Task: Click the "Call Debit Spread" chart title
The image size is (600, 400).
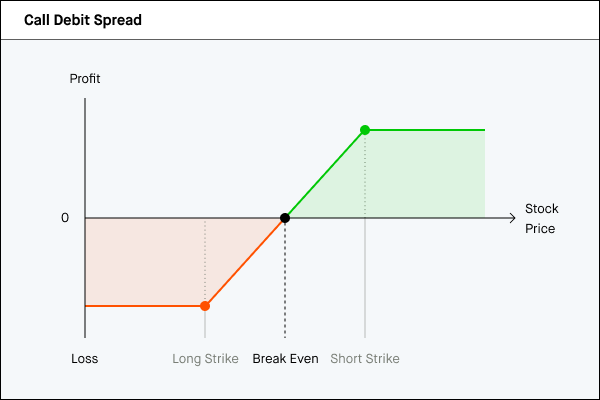Action: (x=82, y=20)
